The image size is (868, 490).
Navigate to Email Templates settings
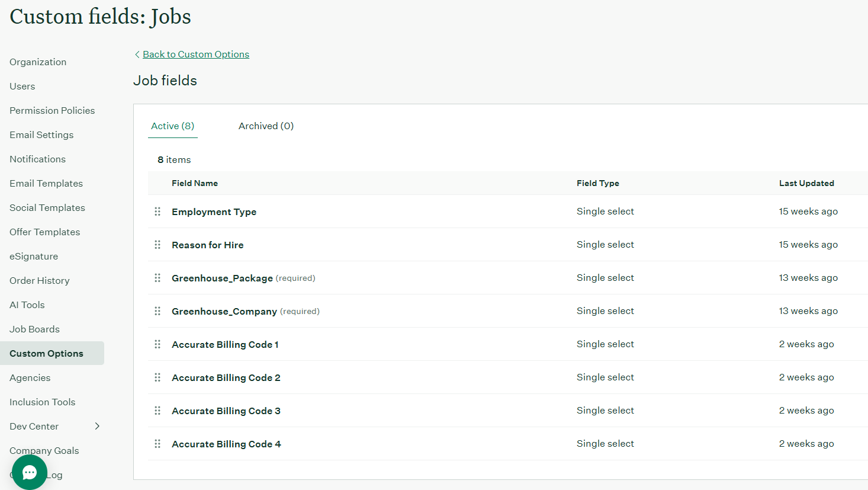point(46,184)
